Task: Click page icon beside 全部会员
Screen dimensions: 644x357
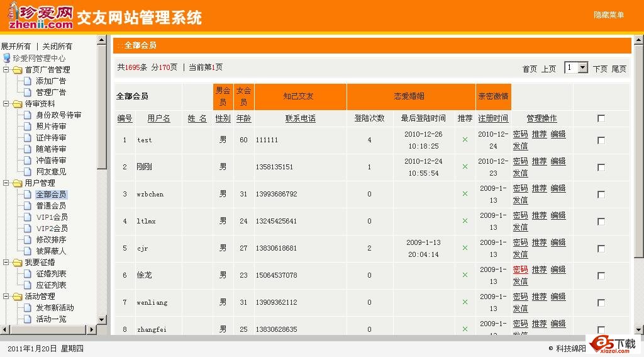Action: pos(28,194)
